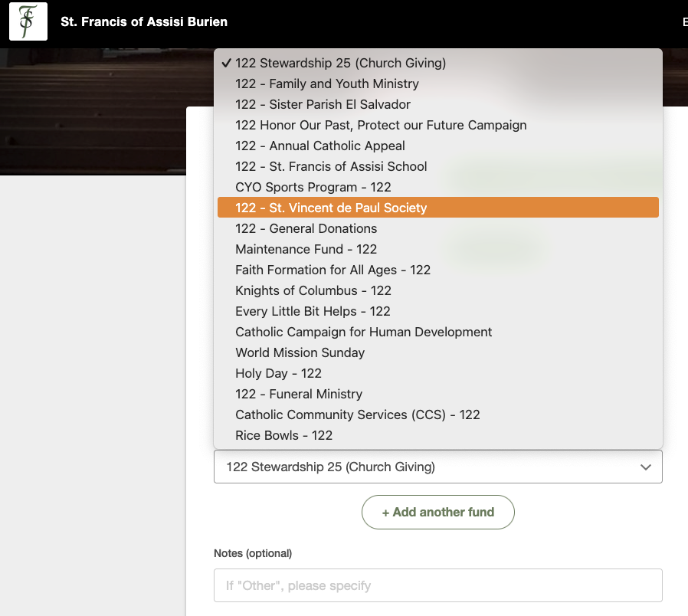Select Catholic Community Services (CCS) - 122

(438, 414)
